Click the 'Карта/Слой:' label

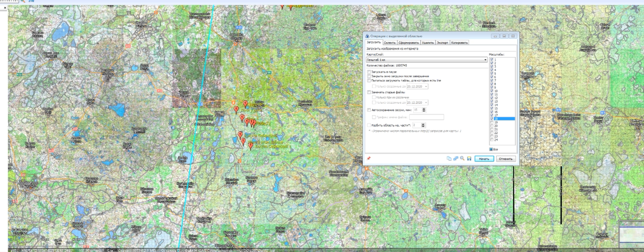[375, 54]
